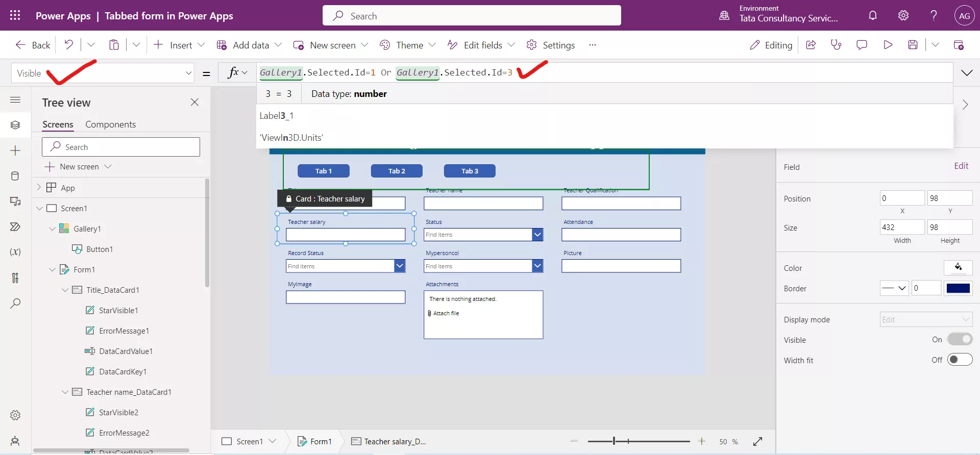Viewport: 980px width, 455px height.
Task: Click fit-to-window expand icon
Action: coord(758,441)
